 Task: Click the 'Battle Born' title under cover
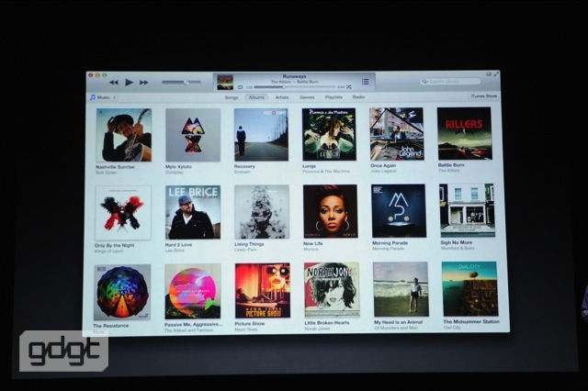pyautogui.click(x=451, y=165)
